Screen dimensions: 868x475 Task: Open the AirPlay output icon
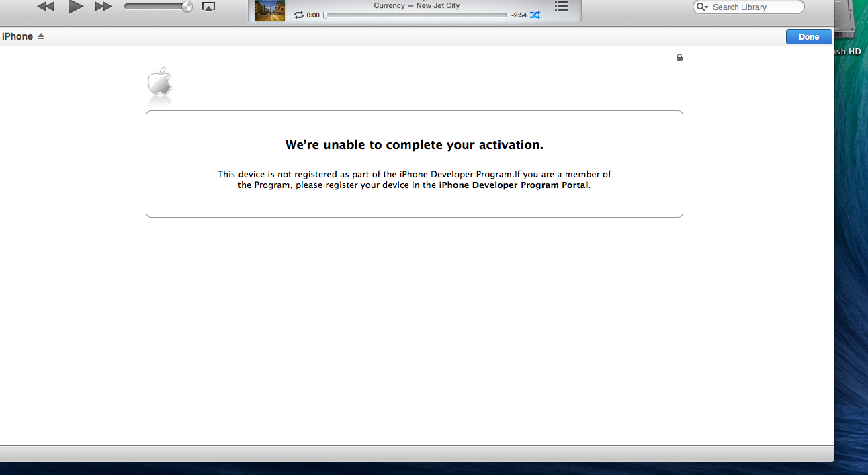209,7
